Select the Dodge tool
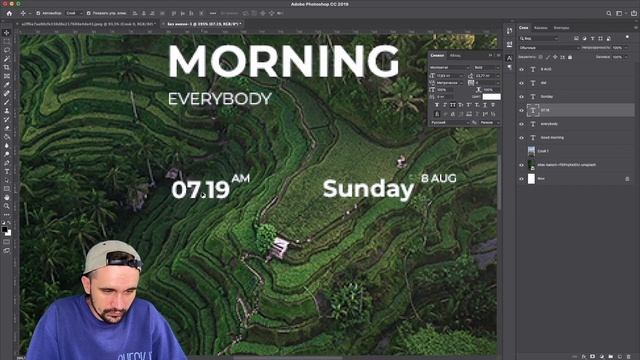 7,154
